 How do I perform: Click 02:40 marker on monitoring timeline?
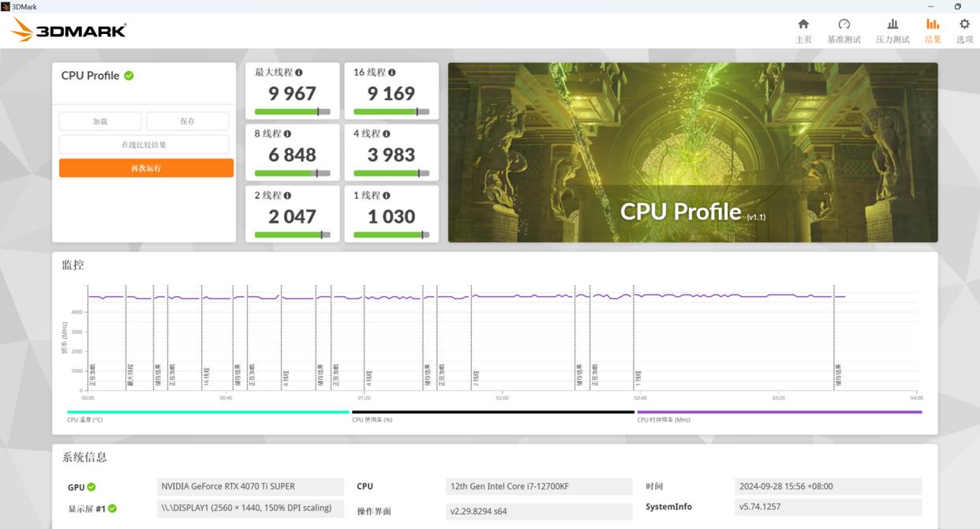click(640, 398)
